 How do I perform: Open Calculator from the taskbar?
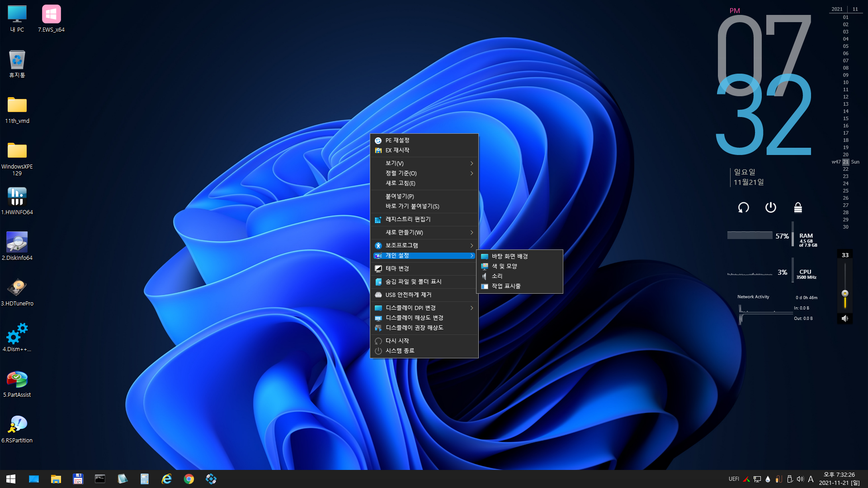[x=144, y=479]
